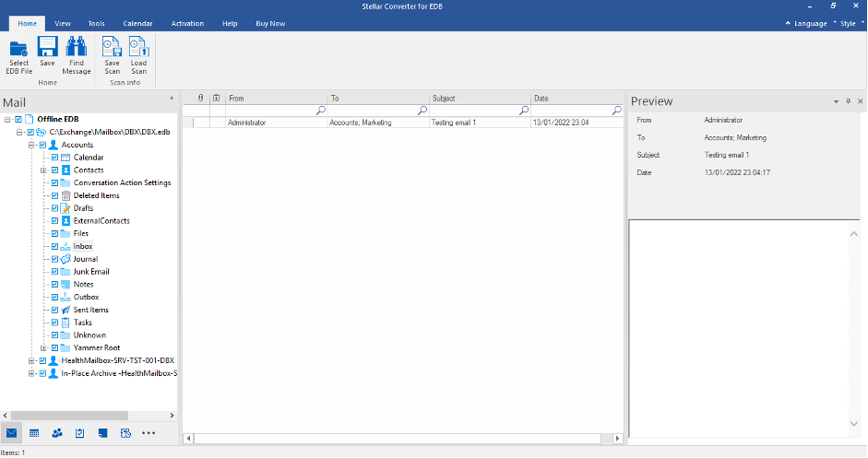The height and width of the screenshot is (458, 868).
Task: Click the pin icon on Preview panel
Action: (848, 101)
